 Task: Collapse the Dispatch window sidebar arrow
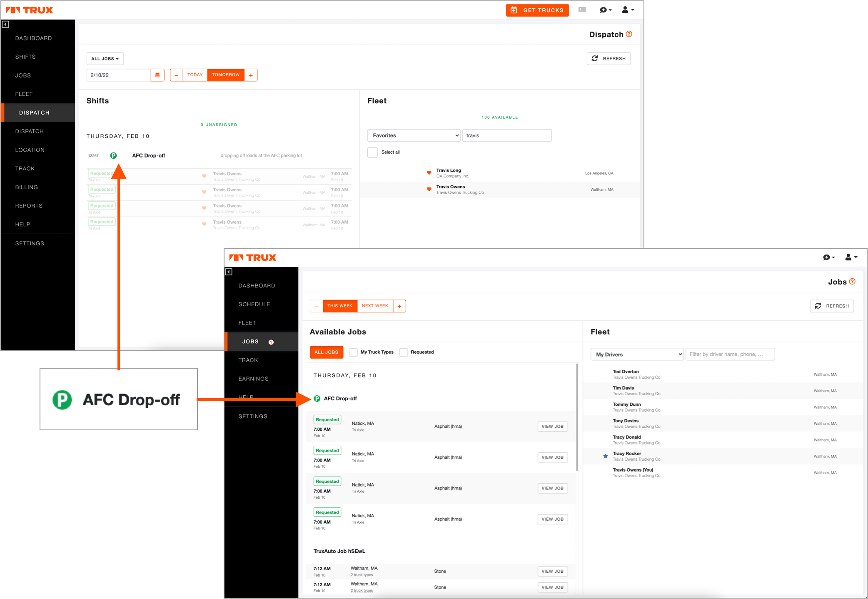pyautogui.click(x=5, y=25)
